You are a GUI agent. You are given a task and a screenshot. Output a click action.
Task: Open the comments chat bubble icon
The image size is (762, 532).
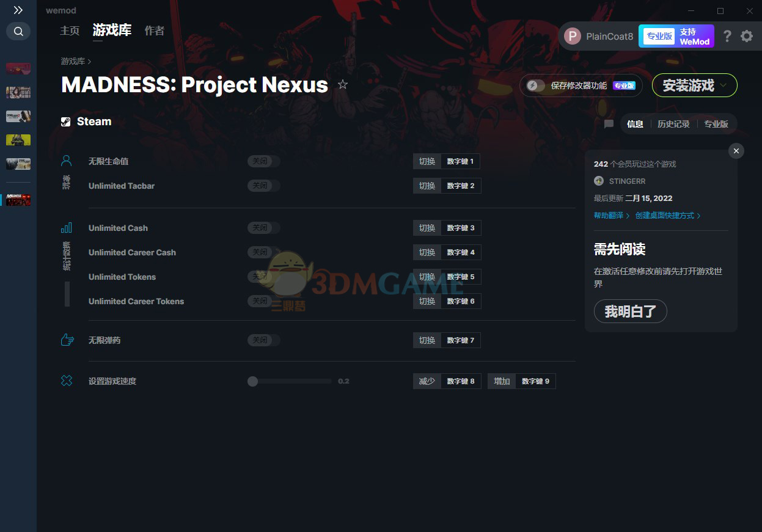[x=609, y=124]
